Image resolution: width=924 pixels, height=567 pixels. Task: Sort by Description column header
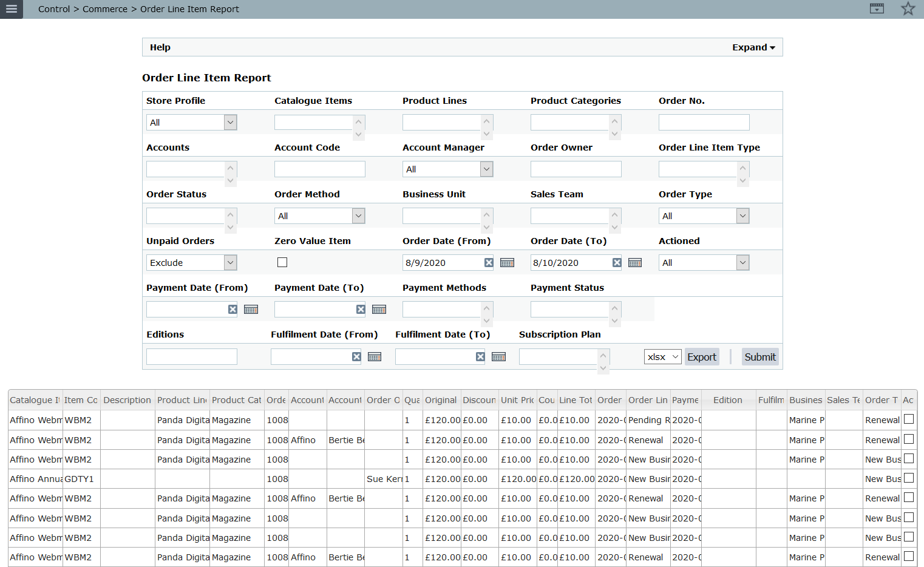[127, 400]
